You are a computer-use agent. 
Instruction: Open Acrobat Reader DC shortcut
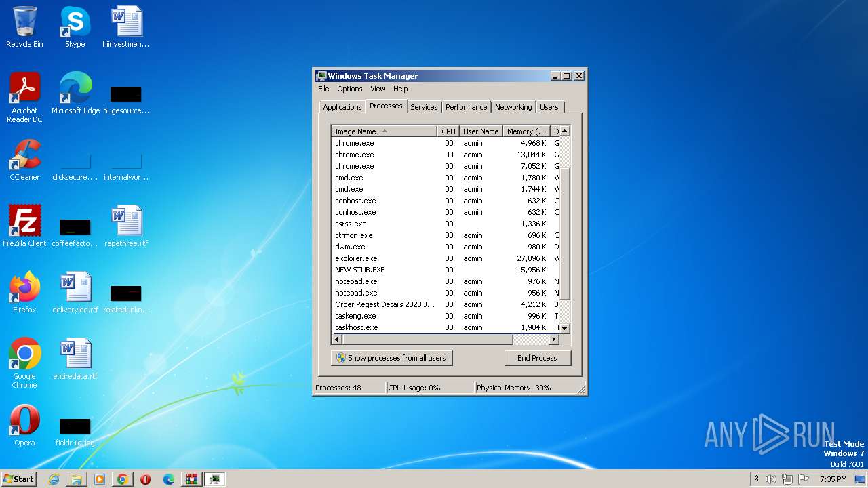click(x=24, y=98)
